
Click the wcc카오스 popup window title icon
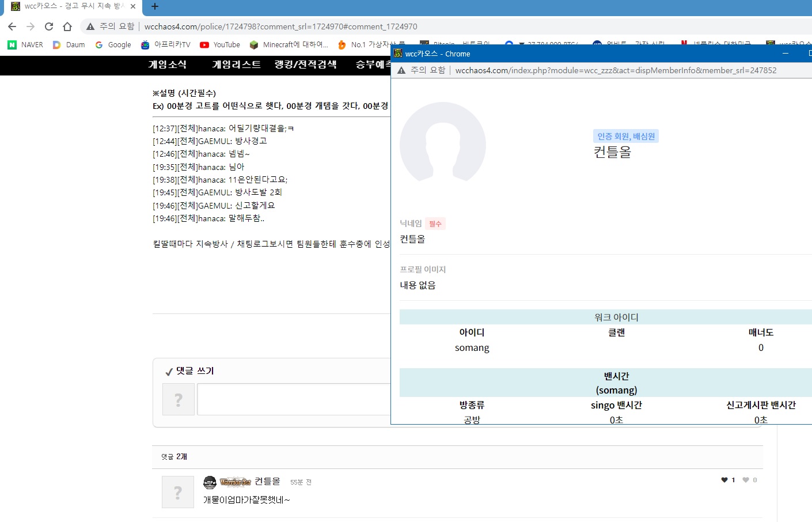pos(398,53)
